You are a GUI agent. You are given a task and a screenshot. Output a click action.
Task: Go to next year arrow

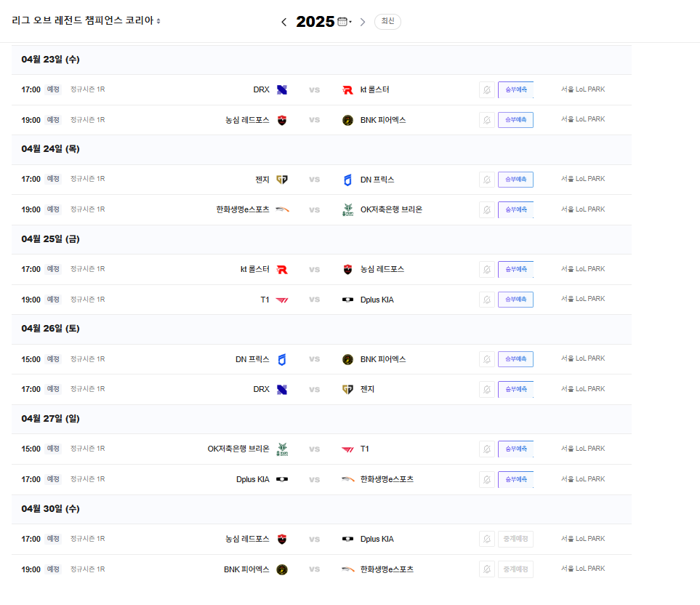(363, 22)
